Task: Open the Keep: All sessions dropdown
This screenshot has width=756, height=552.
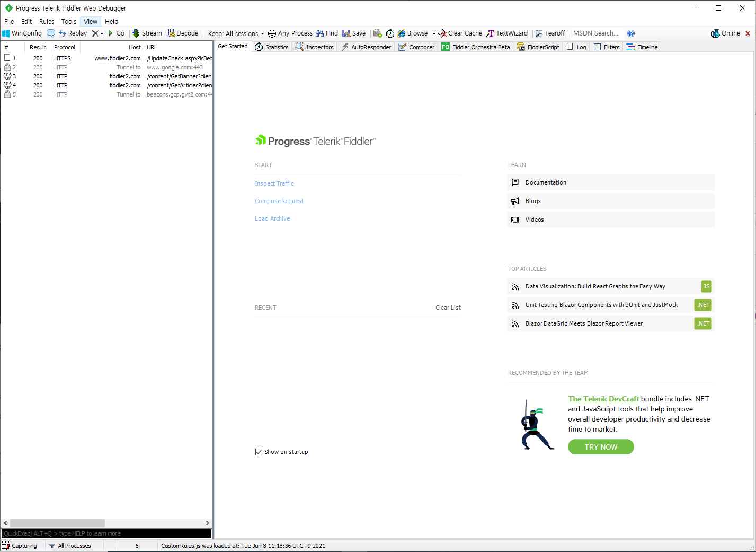Action: click(236, 33)
